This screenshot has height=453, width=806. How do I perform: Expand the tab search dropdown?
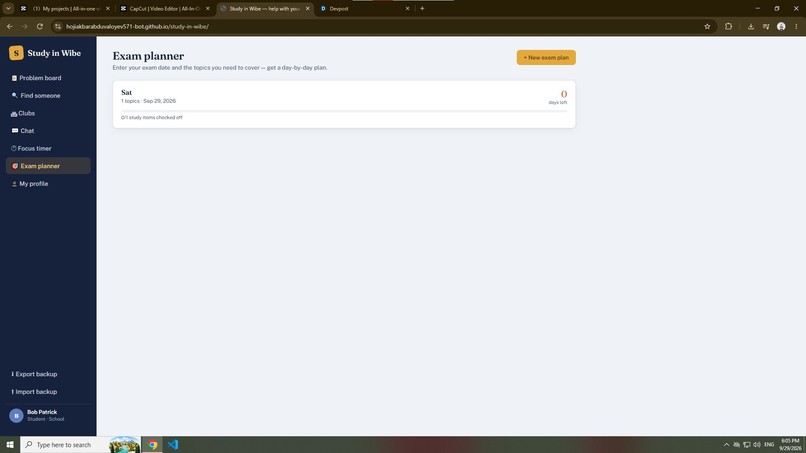pos(8,9)
